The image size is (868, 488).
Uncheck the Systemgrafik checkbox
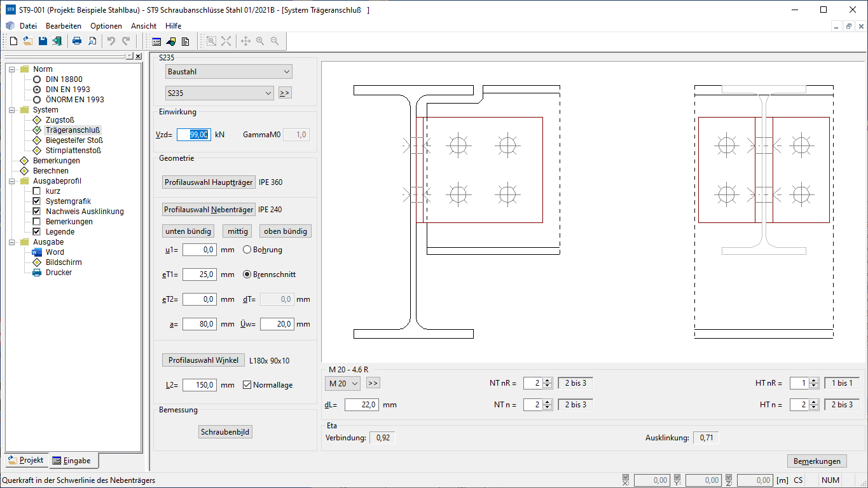(x=37, y=201)
